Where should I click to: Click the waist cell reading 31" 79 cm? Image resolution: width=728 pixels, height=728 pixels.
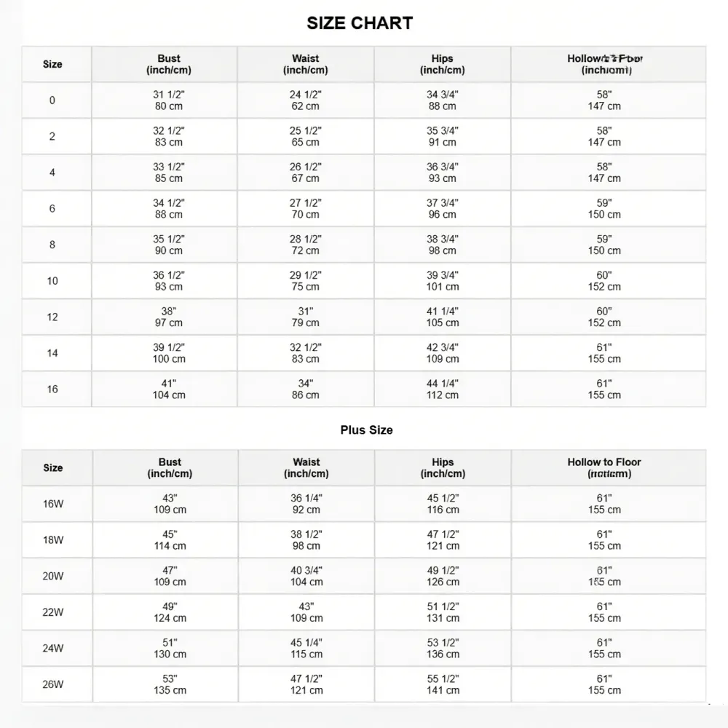click(306, 317)
